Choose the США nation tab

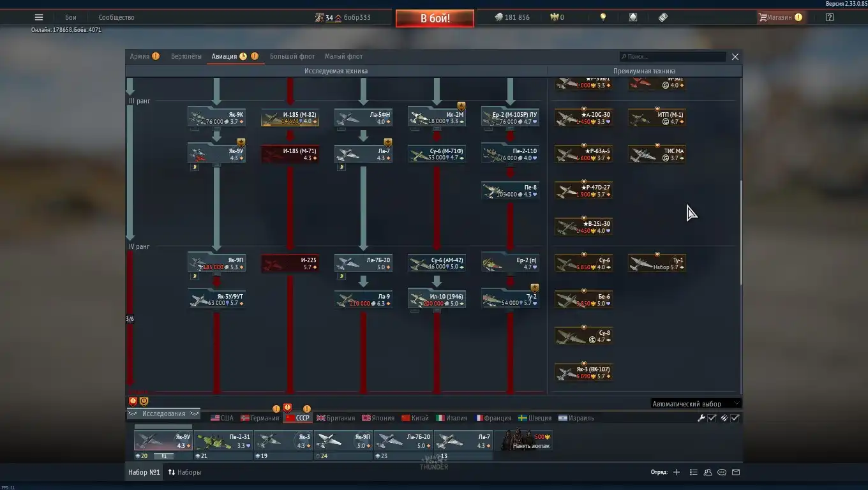[x=222, y=419]
